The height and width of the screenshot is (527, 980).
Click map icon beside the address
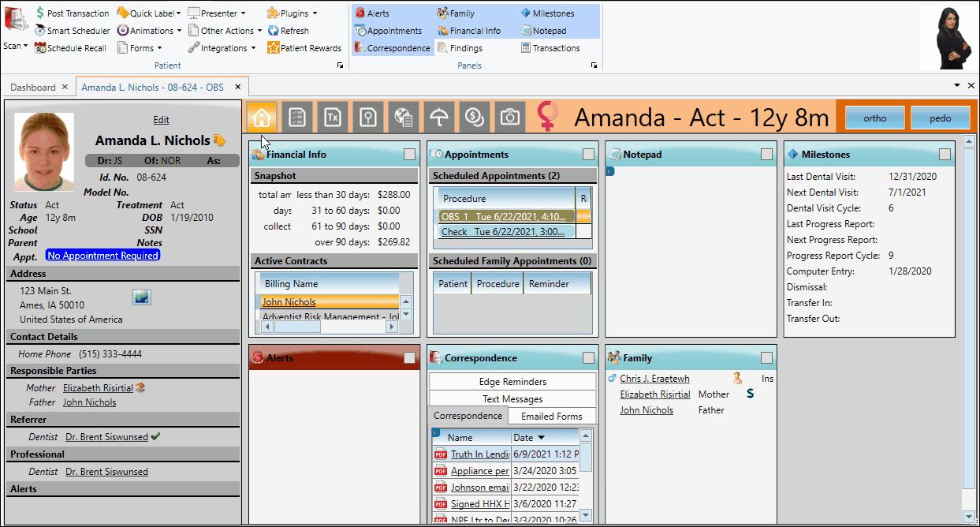pos(141,297)
